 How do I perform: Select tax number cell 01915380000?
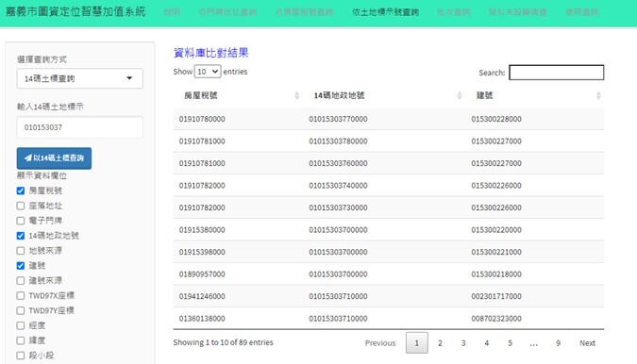pos(202,230)
